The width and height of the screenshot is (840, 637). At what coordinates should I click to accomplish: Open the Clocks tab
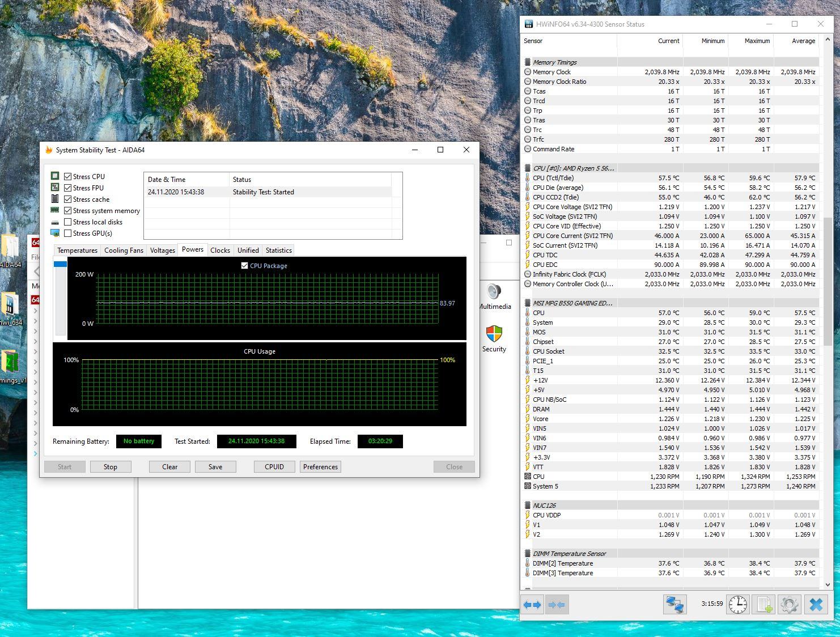[220, 250]
